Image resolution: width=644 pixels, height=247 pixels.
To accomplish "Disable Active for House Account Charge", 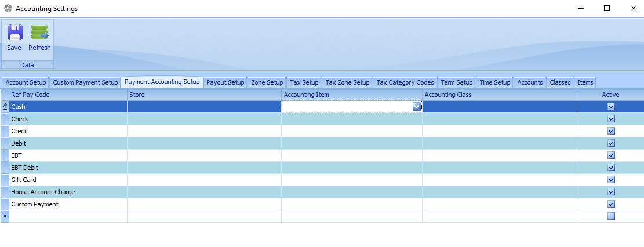I will click(611, 192).
